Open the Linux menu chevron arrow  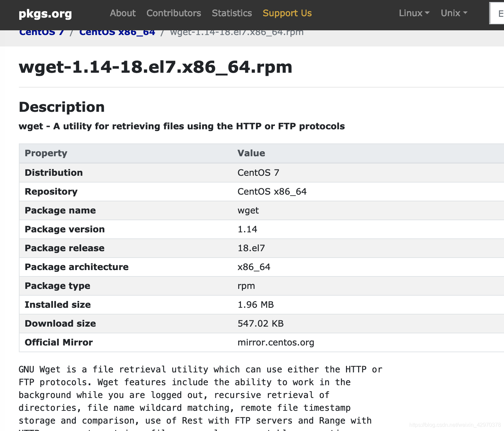click(x=428, y=13)
